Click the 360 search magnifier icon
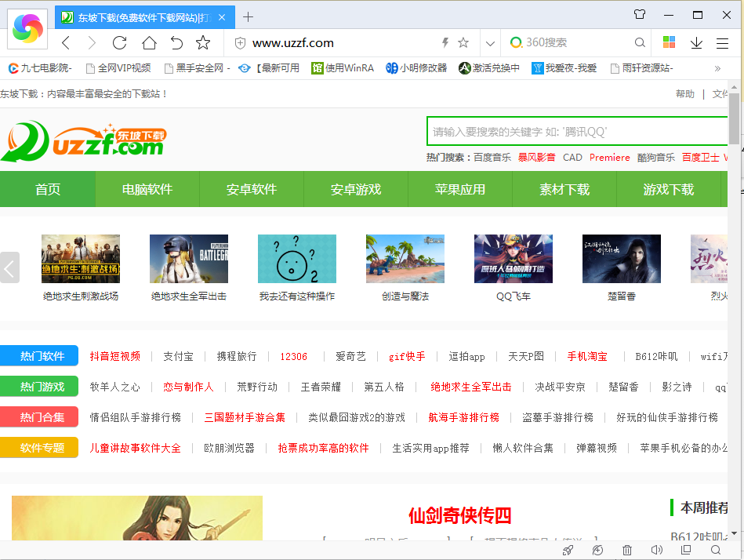This screenshot has height=560, width=744. (x=640, y=42)
